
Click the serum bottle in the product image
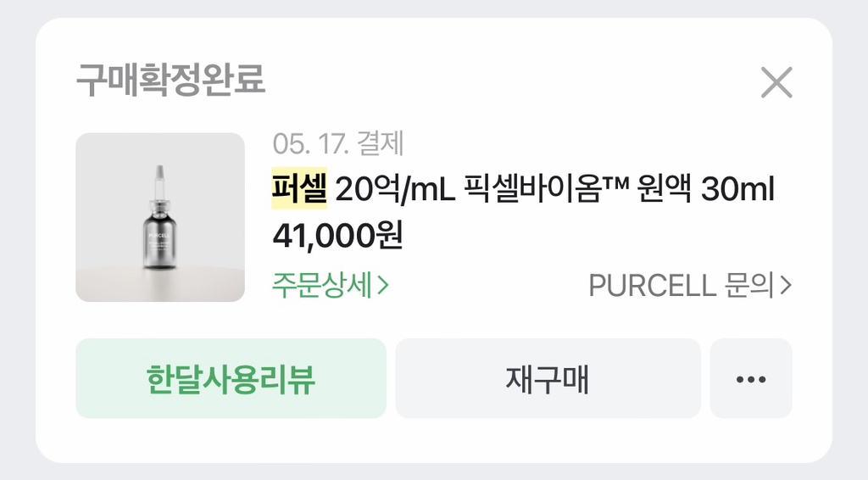point(159,237)
